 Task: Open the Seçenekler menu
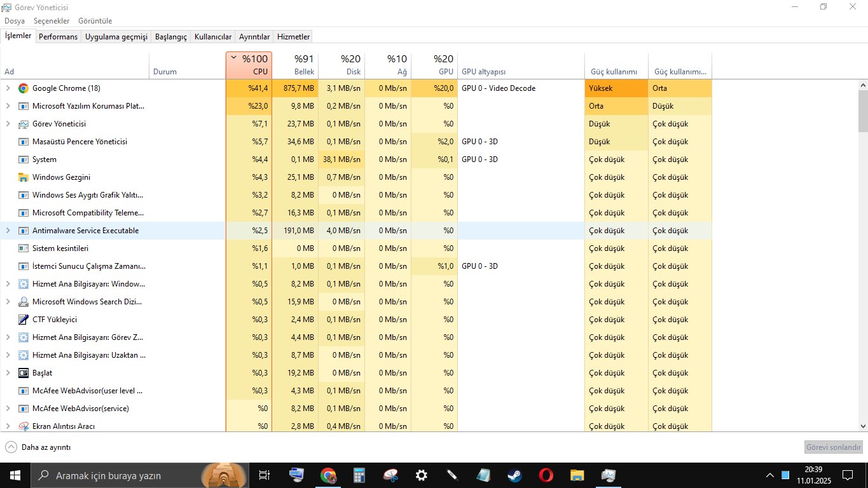50,21
